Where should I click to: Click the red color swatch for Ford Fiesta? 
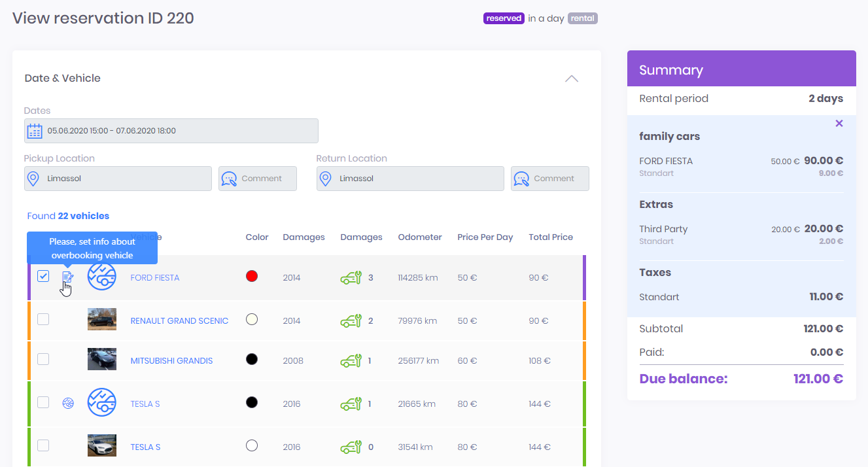tap(252, 276)
